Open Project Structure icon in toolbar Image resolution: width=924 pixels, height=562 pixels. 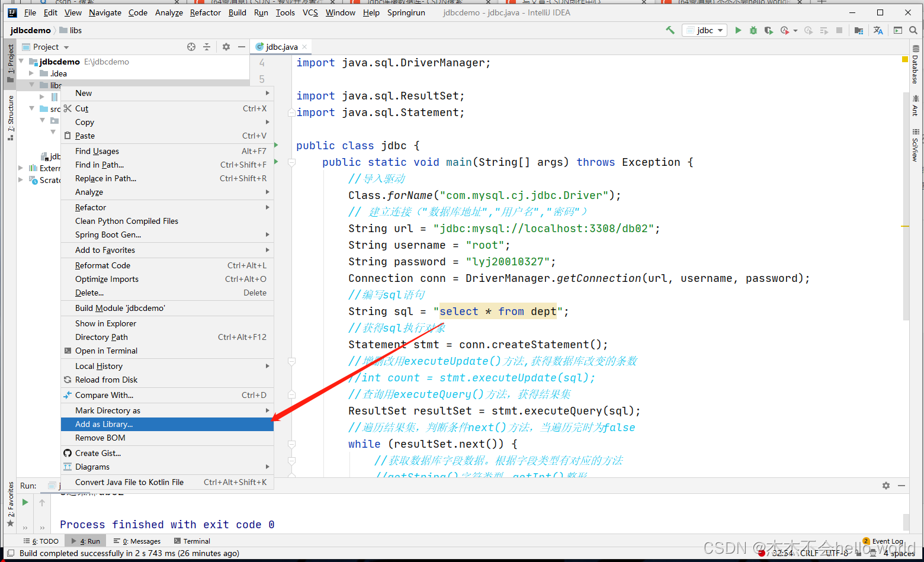pyautogui.click(x=859, y=30)
